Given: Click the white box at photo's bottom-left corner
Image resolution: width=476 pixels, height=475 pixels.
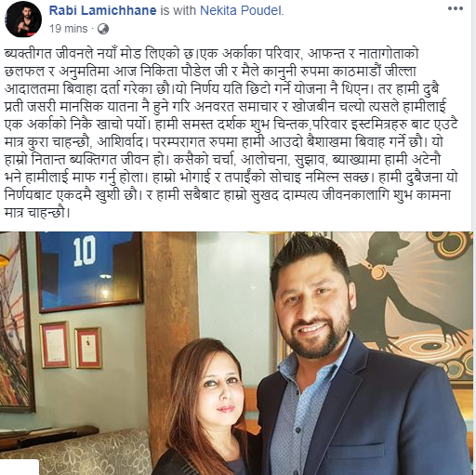Looking at the screenshot, I should (20, 468).
